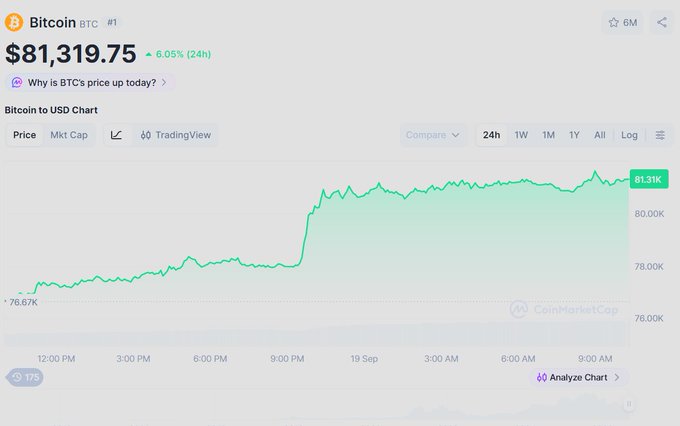Click the 78.00K axis label

(x=649, y=266)
